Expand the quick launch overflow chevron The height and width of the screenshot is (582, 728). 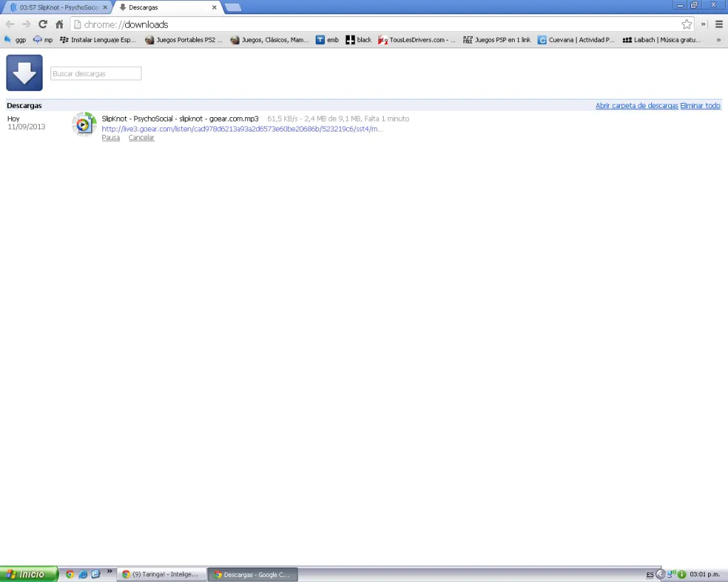point(109,571)
